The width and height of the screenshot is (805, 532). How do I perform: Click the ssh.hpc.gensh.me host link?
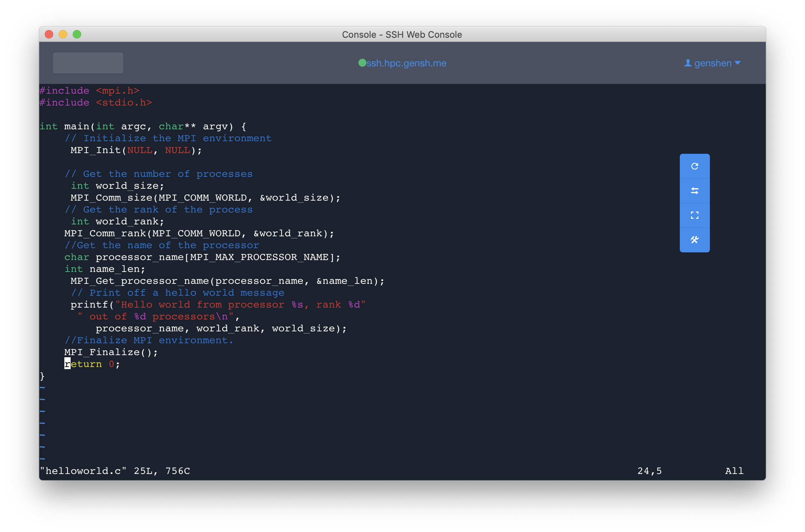tap(406, 63)
